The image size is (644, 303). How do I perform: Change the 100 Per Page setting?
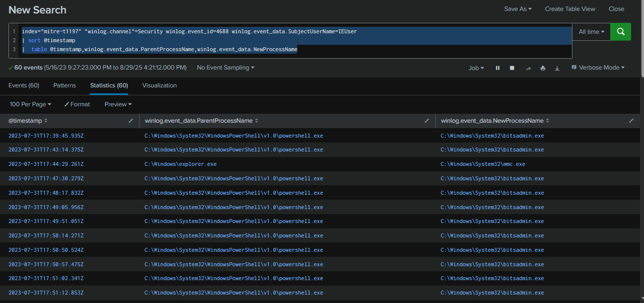coord(30,104)
